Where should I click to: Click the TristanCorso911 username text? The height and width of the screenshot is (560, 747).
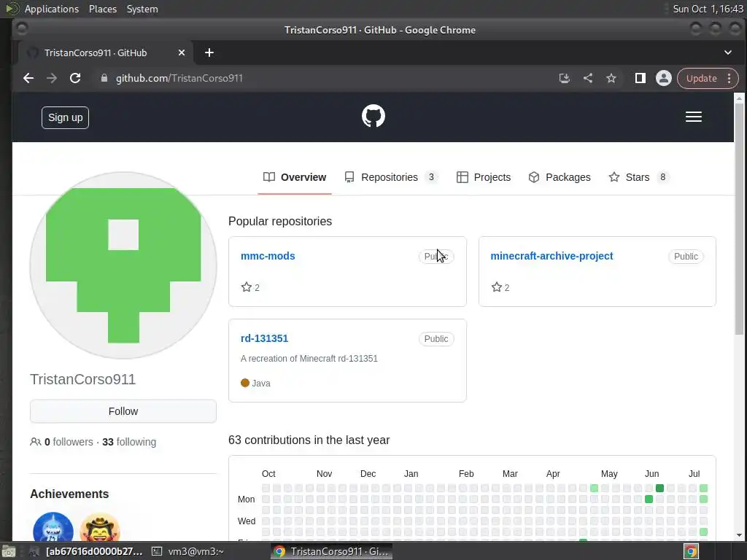coord(83,379)
